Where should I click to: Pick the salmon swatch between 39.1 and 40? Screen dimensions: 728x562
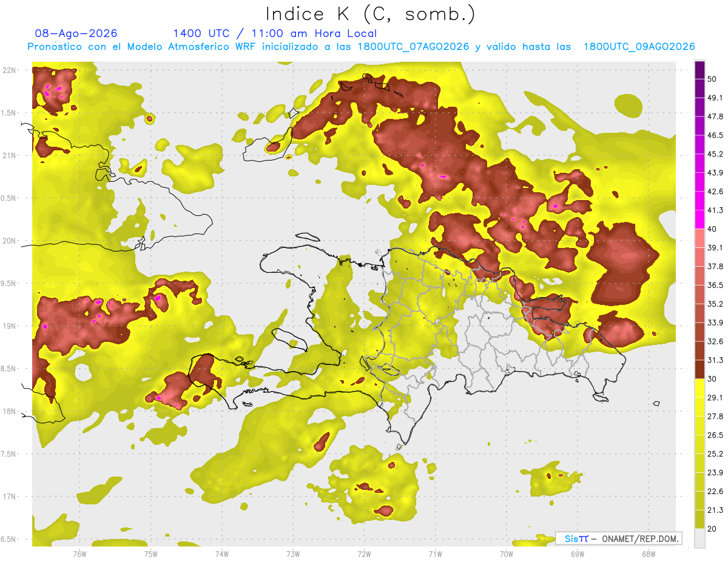[699, 238]
